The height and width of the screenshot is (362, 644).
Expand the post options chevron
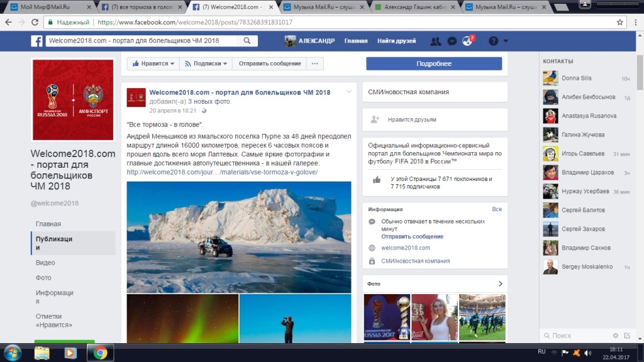348,92
